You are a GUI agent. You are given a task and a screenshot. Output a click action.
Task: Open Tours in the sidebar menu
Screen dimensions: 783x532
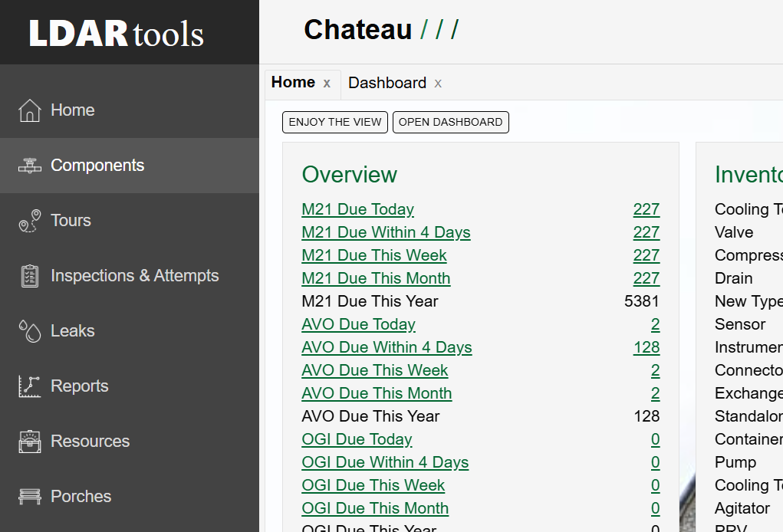coord(130,221)
